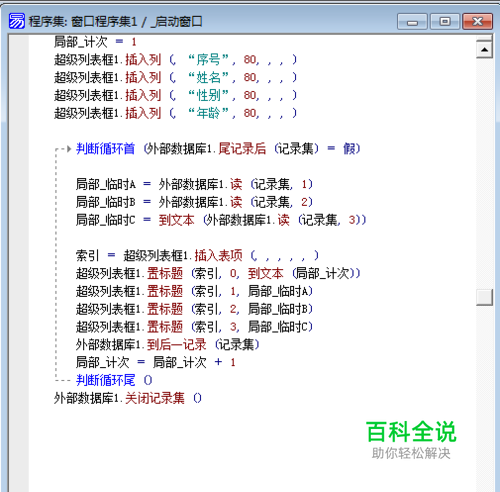Viewport: 500px width, 492px height.
Task: Click the 关闭记录集 () line
Action: [x=128, y=398]
